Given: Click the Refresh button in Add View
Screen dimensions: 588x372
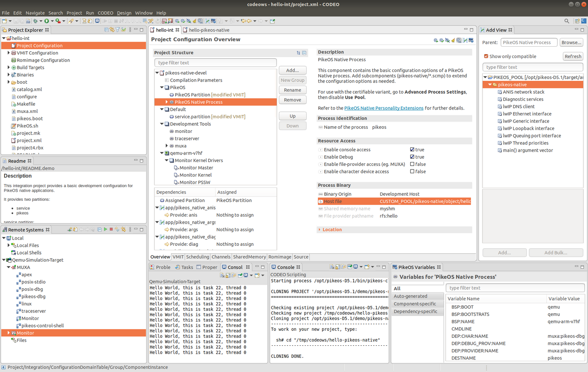Looking at the screenshot, I should tap(573, 56).
